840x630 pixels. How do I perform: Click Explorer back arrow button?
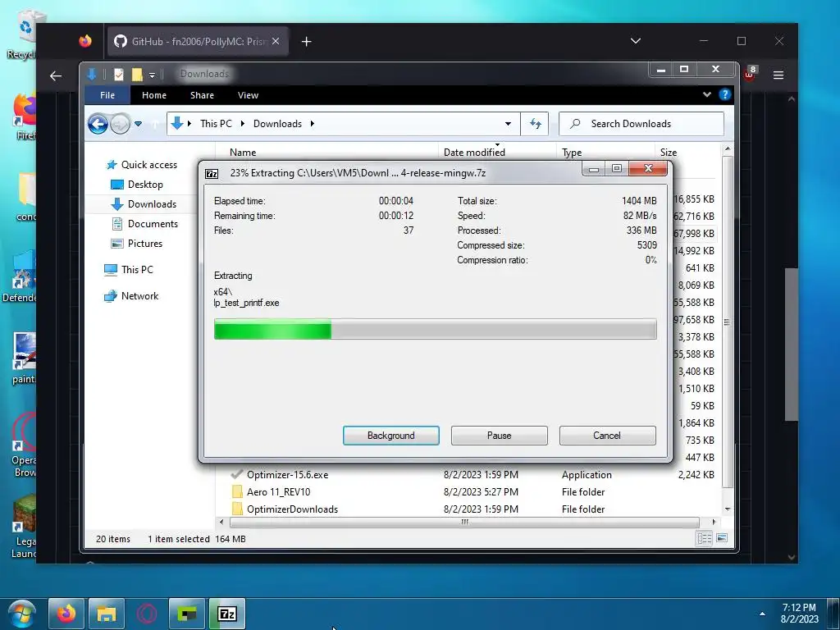[98, 125]
